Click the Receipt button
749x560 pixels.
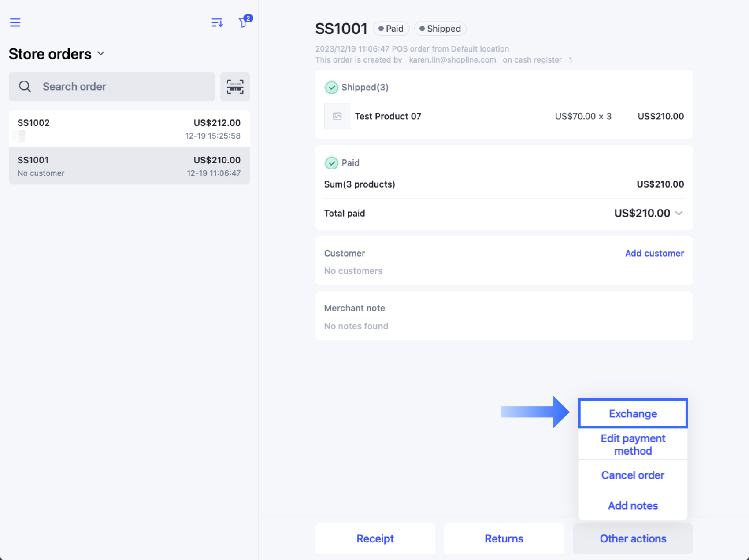click(375, 538)
